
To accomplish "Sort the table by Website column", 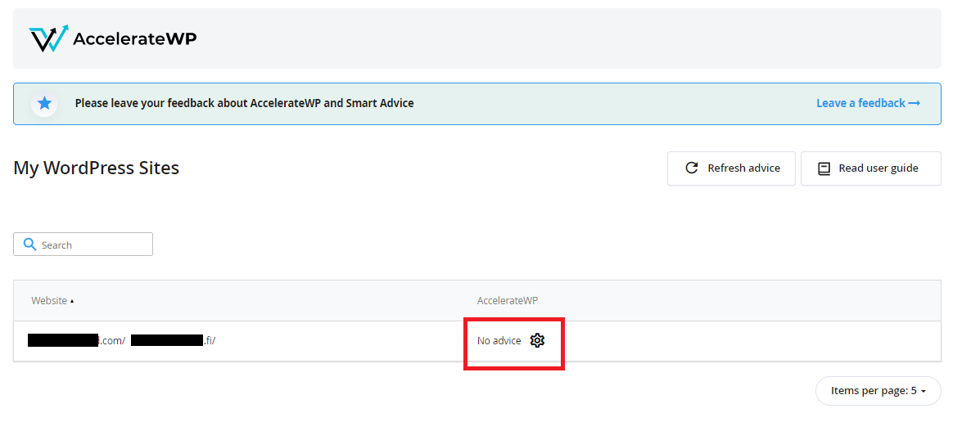I will [x=52, y=300].
